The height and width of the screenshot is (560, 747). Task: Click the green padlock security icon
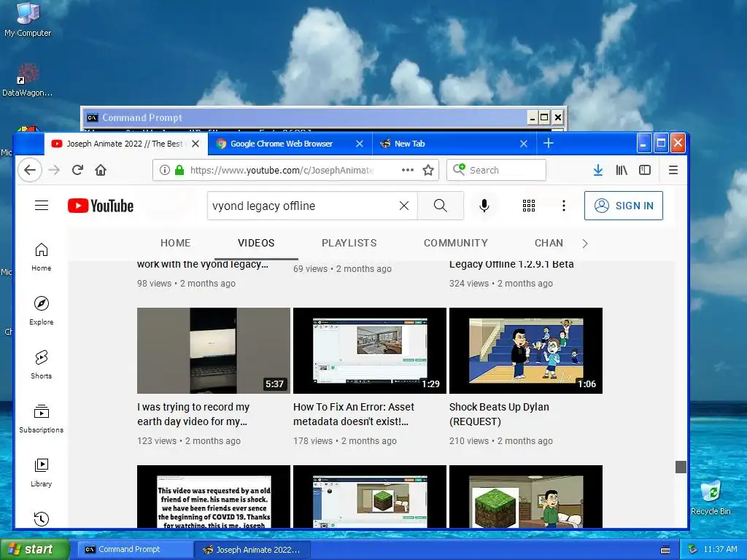(179, 170)
